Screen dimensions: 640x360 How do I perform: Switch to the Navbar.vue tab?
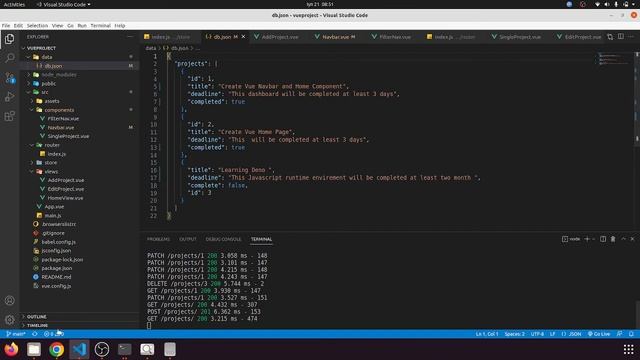click(335, 37)
